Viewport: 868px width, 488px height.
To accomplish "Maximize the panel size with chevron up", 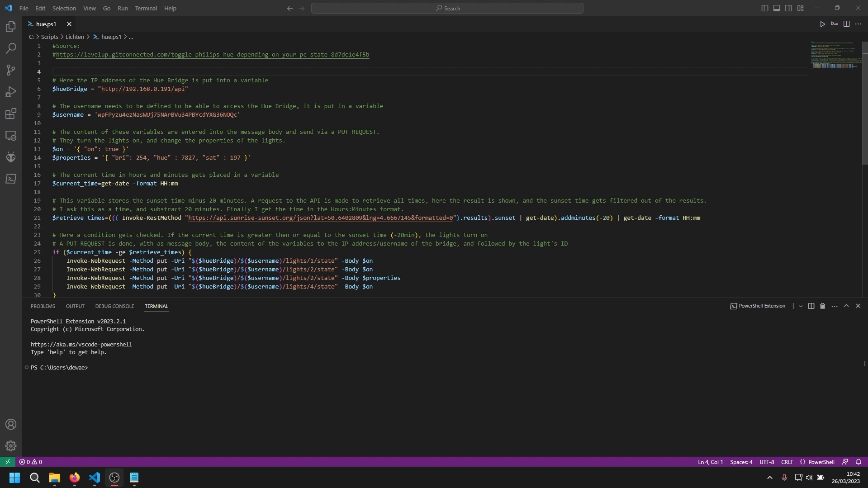I will [x=846, y=306].
